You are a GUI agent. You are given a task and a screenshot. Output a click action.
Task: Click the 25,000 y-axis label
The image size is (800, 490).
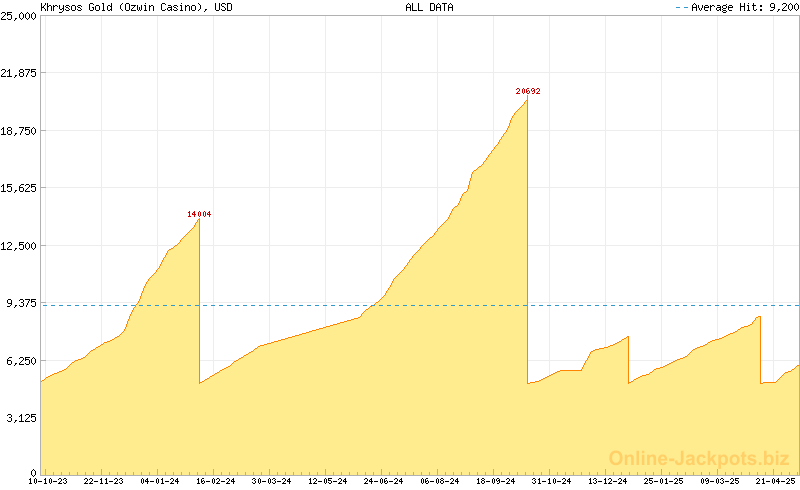[x=19, y=16]
